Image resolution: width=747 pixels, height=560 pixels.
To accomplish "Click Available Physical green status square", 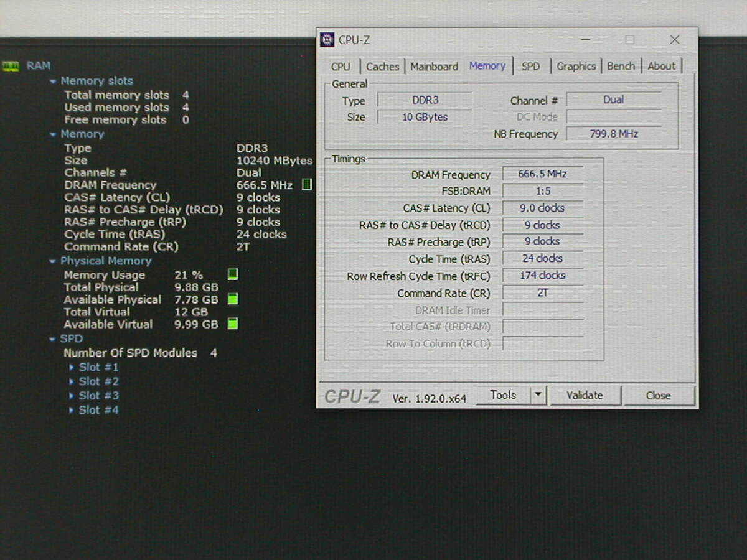I will coord(232,299).
